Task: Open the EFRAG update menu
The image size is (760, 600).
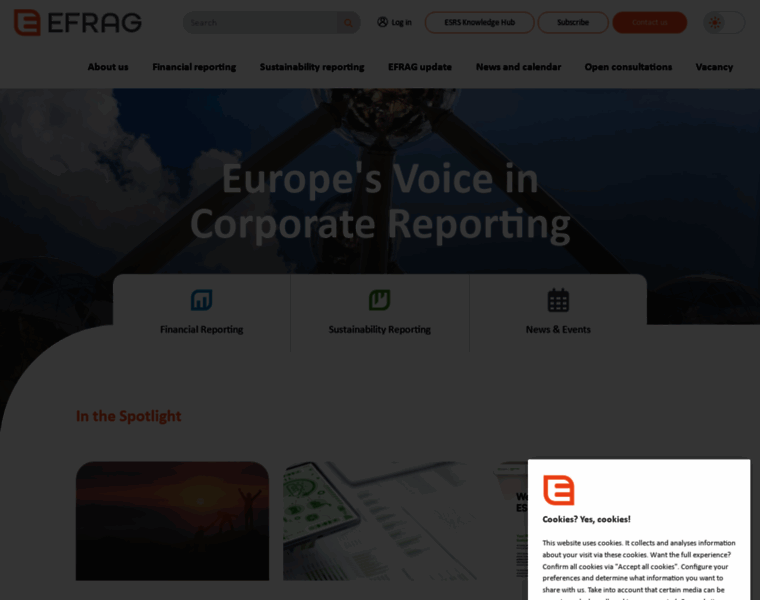Action: point(420,67)
